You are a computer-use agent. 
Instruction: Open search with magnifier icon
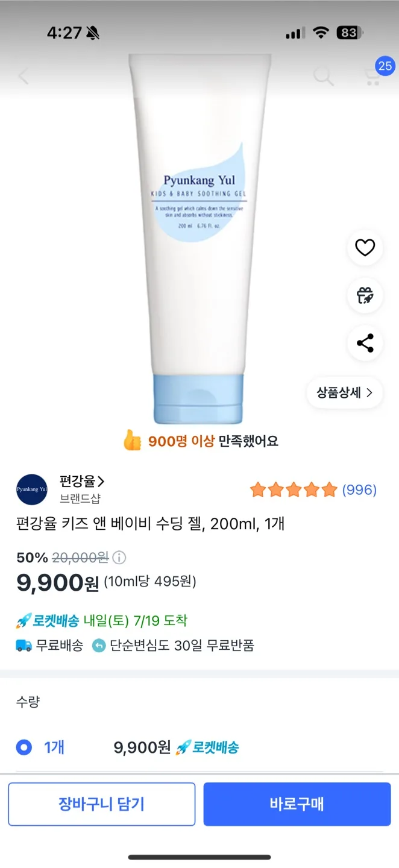point(323,77)
